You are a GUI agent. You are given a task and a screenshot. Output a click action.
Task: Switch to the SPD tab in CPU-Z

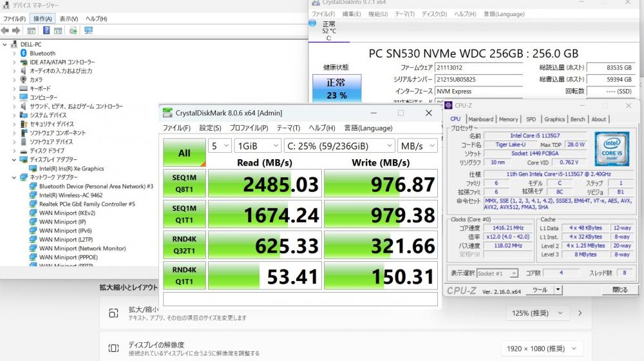coord(531,119)
